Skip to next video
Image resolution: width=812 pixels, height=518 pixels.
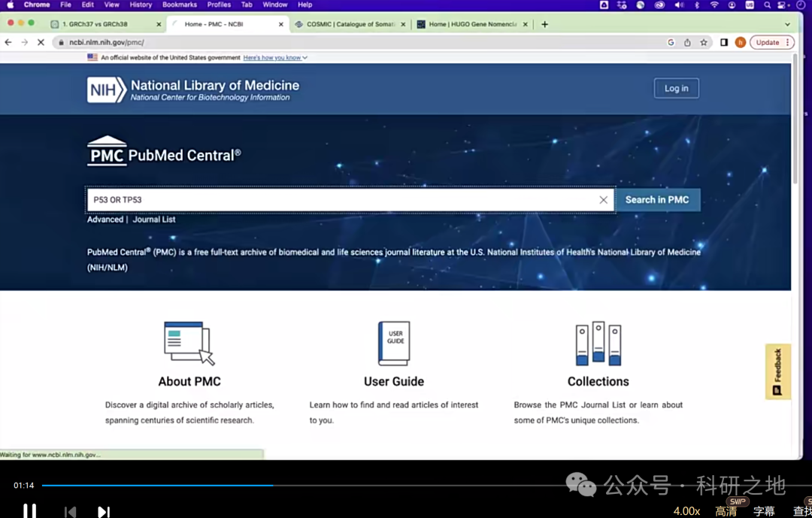click(104, 512)
